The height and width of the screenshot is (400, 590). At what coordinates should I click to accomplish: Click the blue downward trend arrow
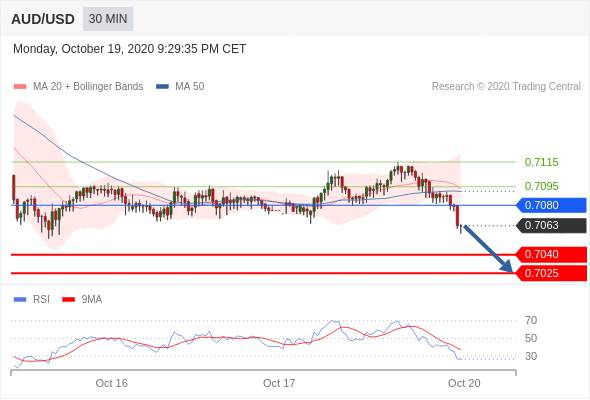pos(488,248)
